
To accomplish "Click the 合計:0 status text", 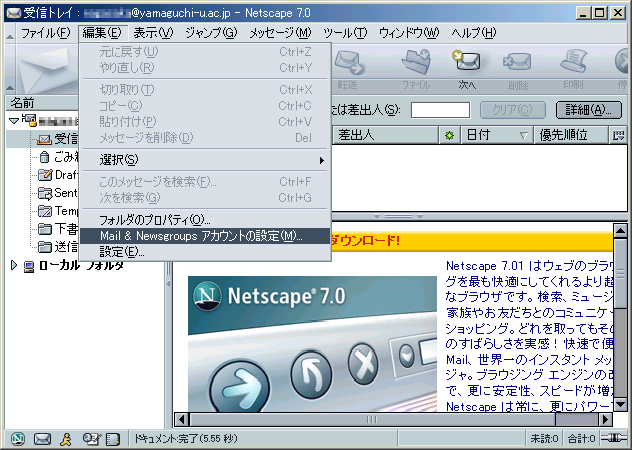I will [x=581, y=439].
